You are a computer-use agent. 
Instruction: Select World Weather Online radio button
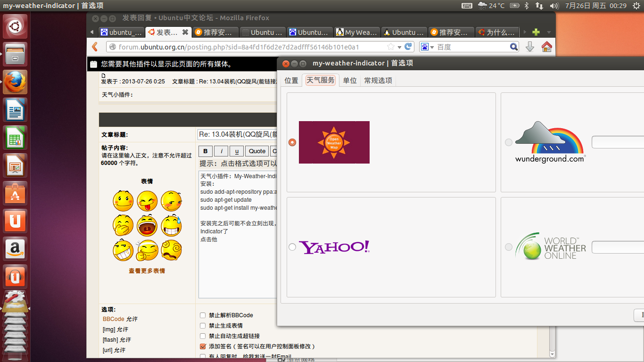tap(508, 247)
